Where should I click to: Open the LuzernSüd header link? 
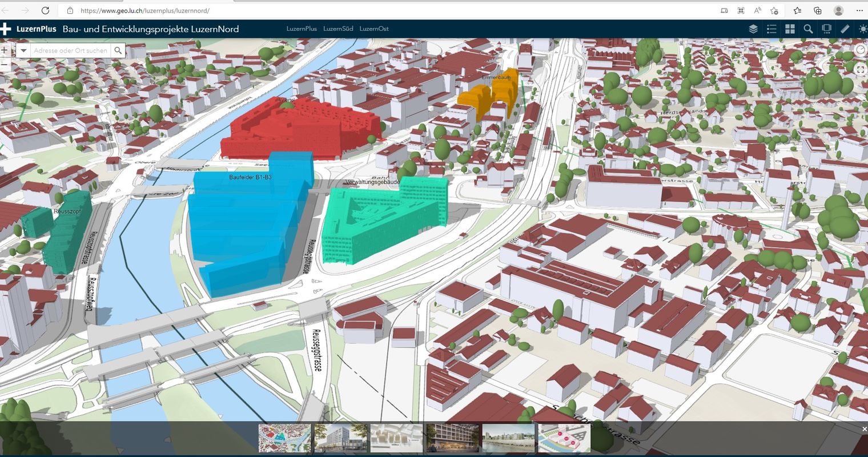point(338,29)
